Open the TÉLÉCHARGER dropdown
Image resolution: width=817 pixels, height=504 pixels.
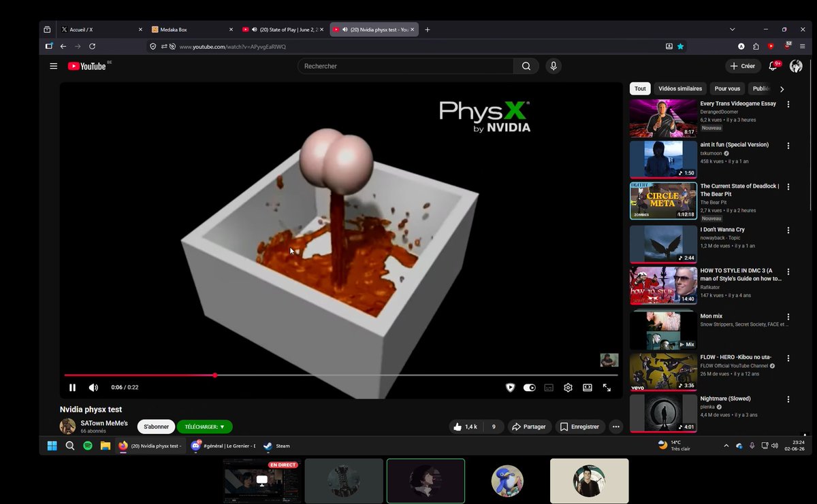tap(205, 426)
